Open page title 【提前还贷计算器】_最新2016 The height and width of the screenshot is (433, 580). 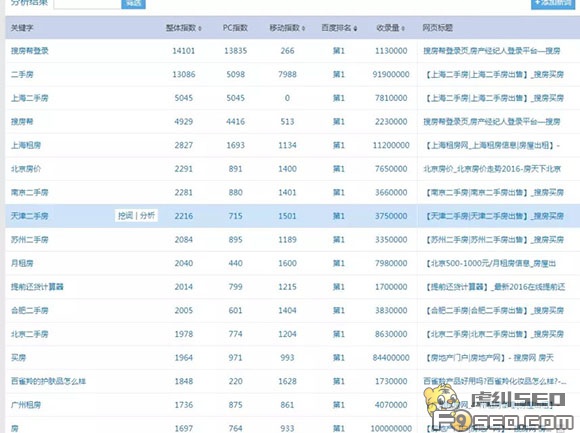[495, 287]
